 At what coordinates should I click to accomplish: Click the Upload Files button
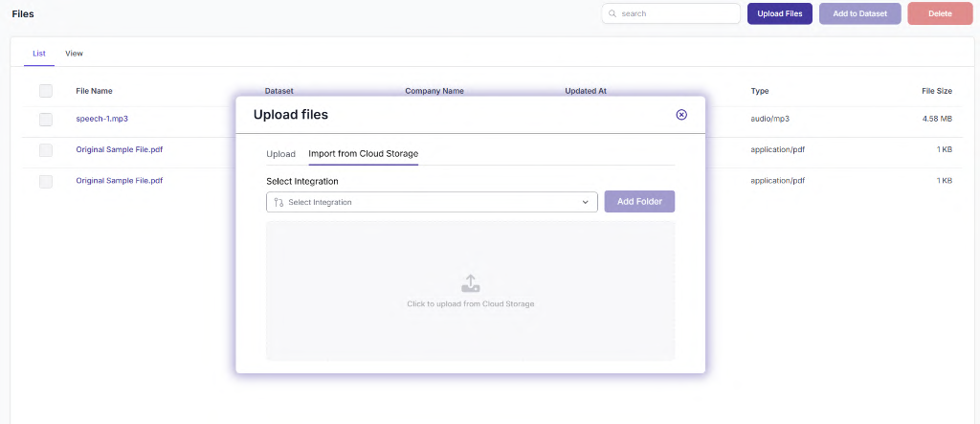(780, 13)
